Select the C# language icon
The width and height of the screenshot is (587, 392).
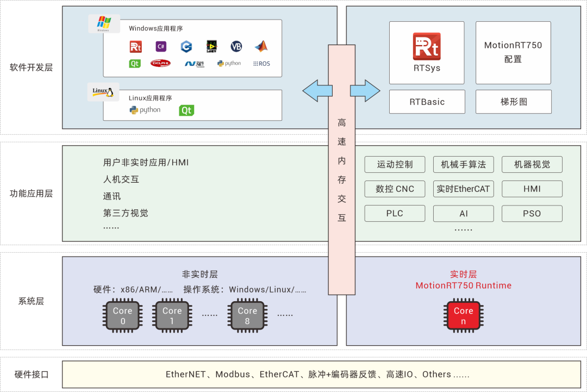tap(161, 47)
